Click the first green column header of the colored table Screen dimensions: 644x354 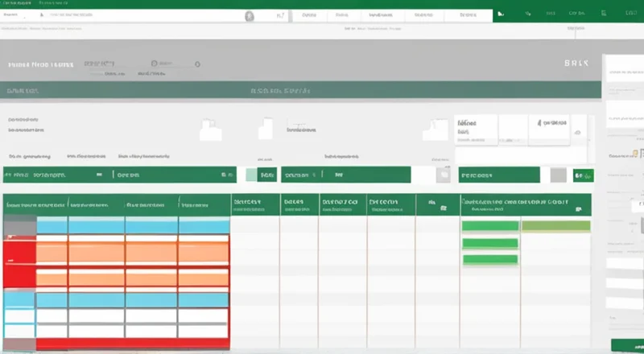35,205
